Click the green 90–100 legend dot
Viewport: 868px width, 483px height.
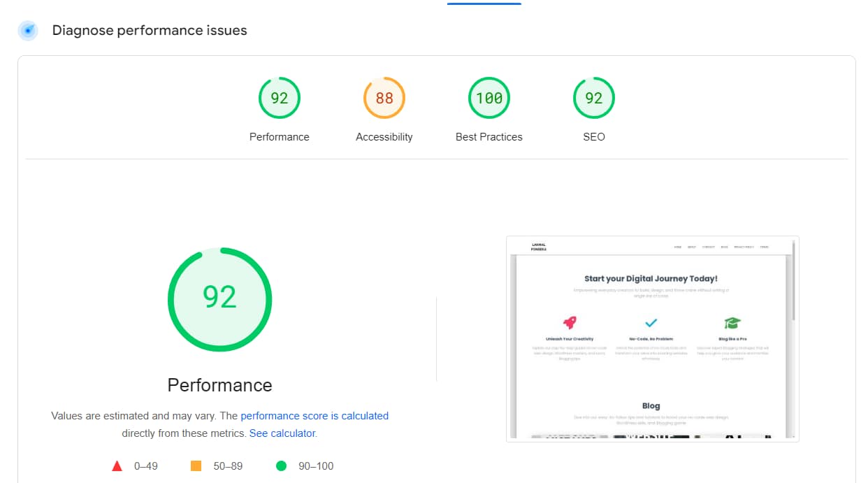click(282, 465)
